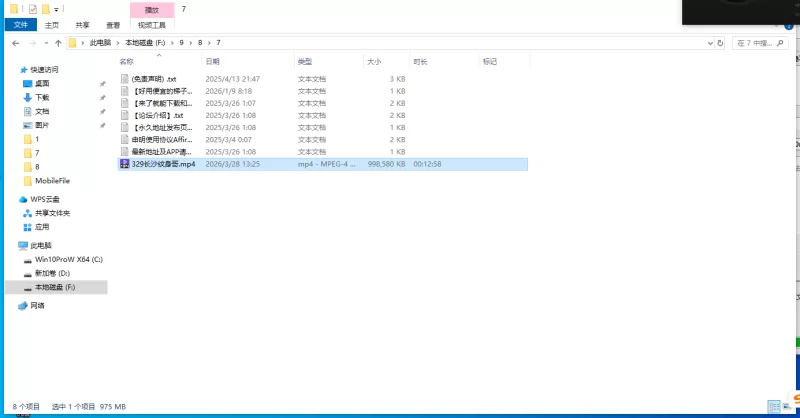Expand the address bar history dropdown
The width and height of the screenshot is (800, 418).
(x=710, y=43)
